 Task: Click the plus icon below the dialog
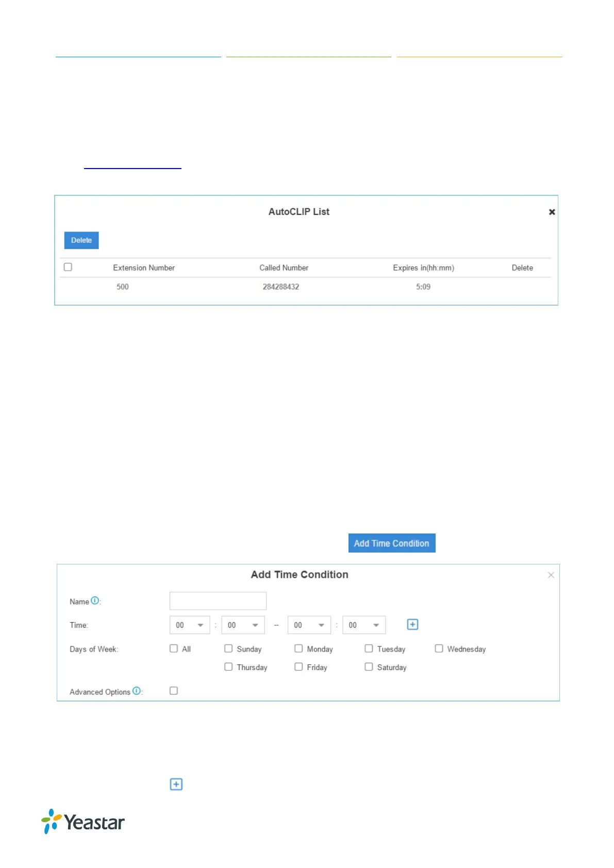[176, 784]
